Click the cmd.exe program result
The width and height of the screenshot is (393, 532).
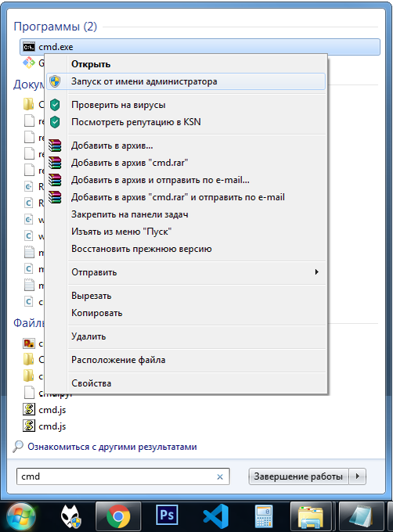click(200, 47)
